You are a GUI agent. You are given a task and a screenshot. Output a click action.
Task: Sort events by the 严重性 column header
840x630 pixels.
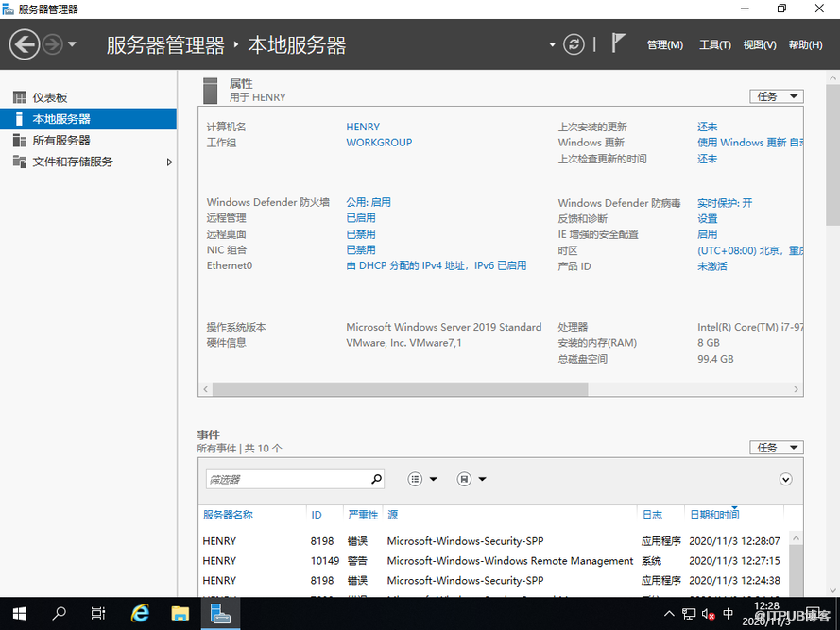[x=363, y=515]
